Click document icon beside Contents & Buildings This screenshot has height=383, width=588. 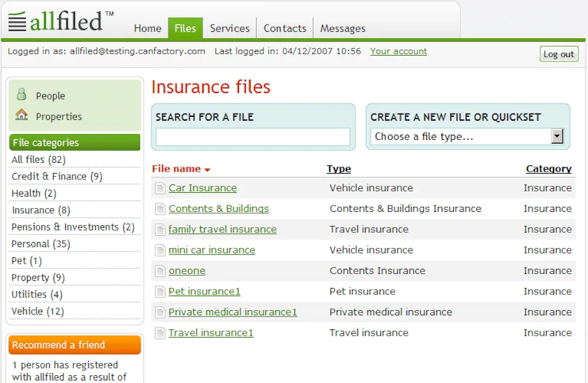coord(159,209)
